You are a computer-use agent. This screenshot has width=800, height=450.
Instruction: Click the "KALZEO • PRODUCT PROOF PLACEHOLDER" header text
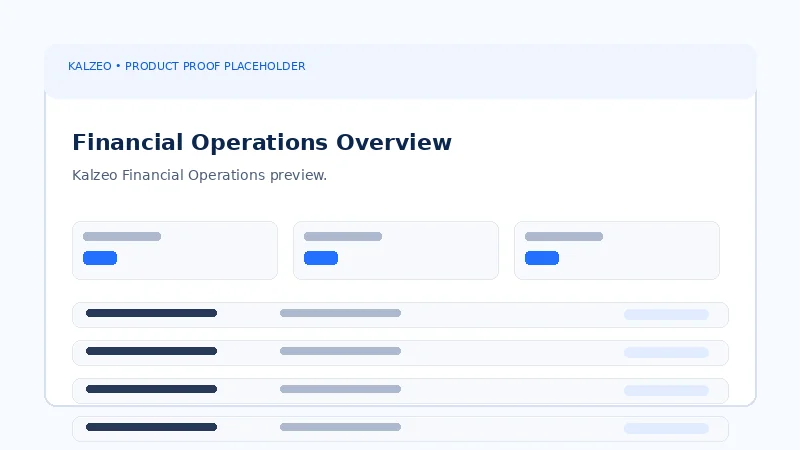tap(187, 66)
